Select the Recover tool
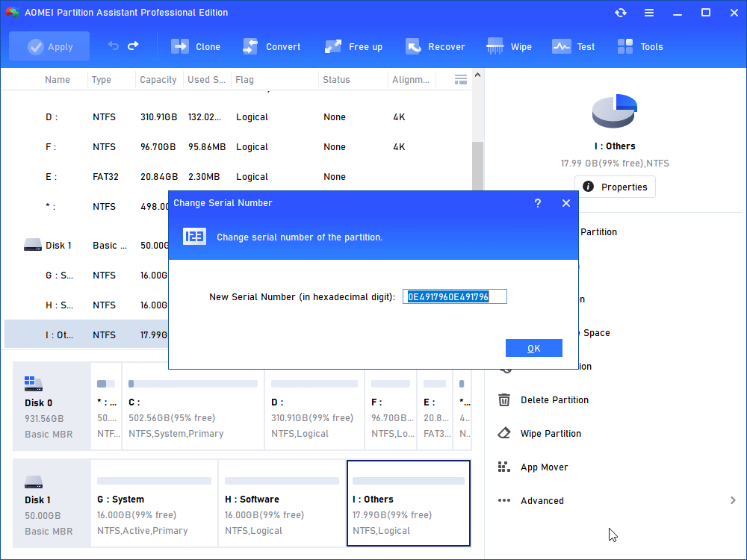 click(436, 46)
